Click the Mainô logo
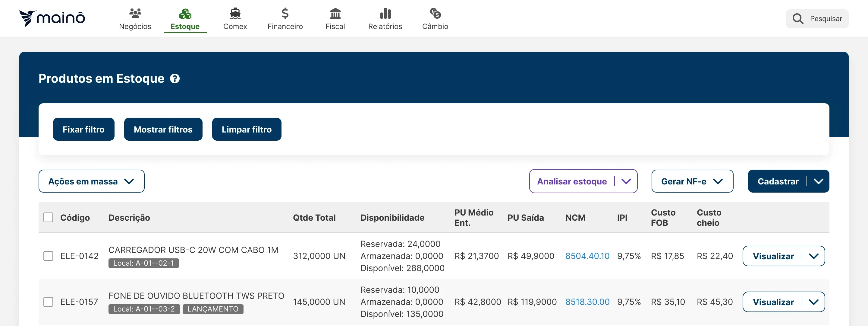 pyautogui.click(x=52, y=18)
